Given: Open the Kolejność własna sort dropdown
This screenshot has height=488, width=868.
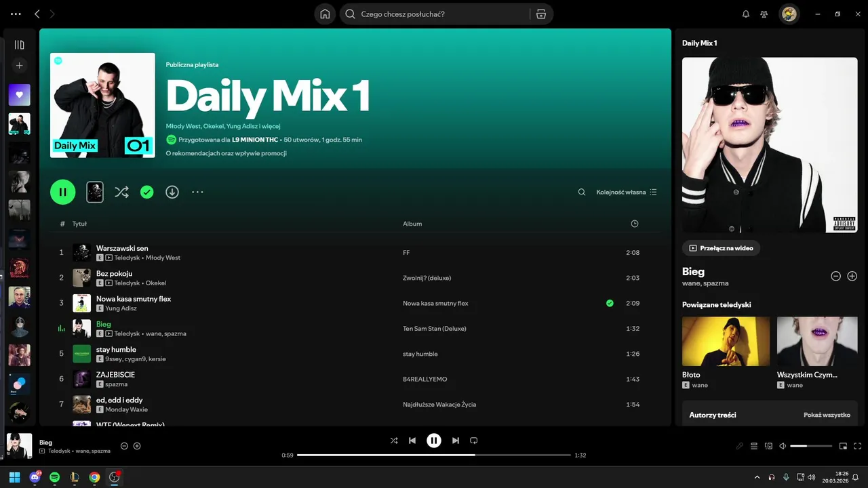Looking at the screenshot, I should tap(627, 192).
